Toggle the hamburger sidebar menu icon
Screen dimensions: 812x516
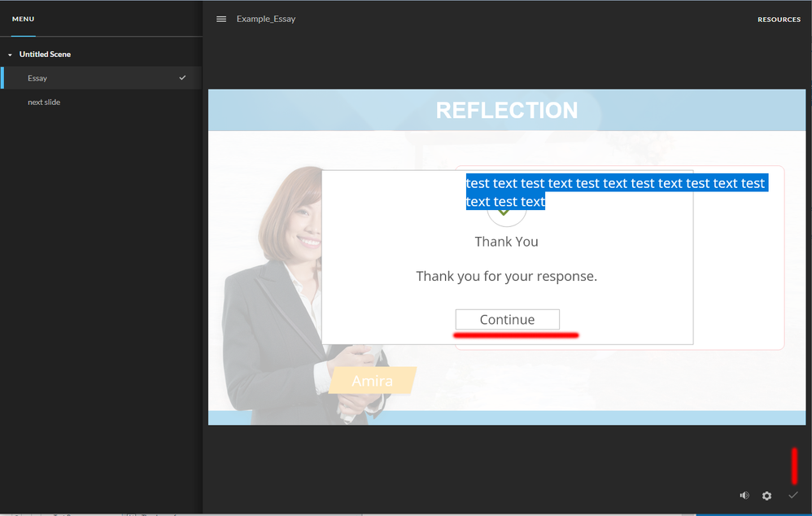coord(221,20)
